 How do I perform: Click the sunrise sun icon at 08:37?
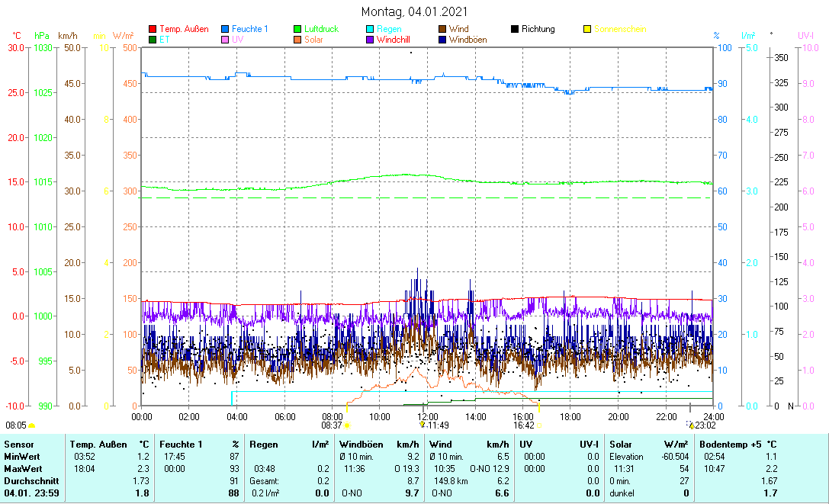(x=347, y=425)
